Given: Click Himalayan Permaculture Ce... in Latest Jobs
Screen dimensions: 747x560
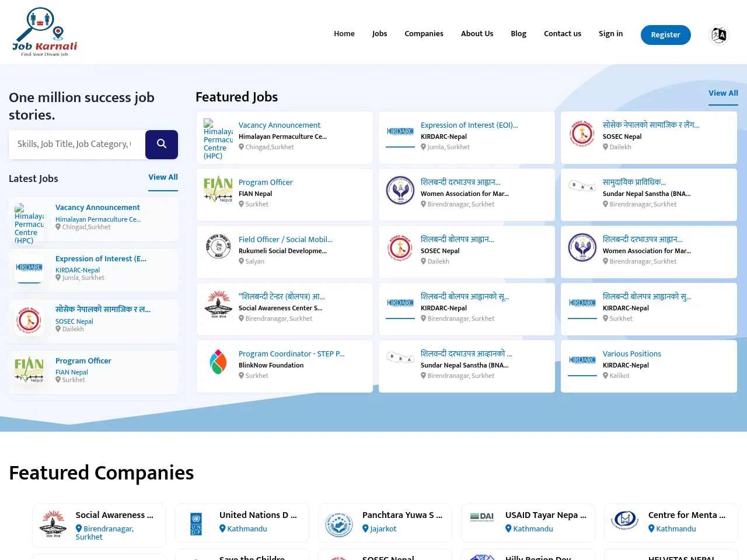Looking at the screenshot, I should tap(98, 219).
